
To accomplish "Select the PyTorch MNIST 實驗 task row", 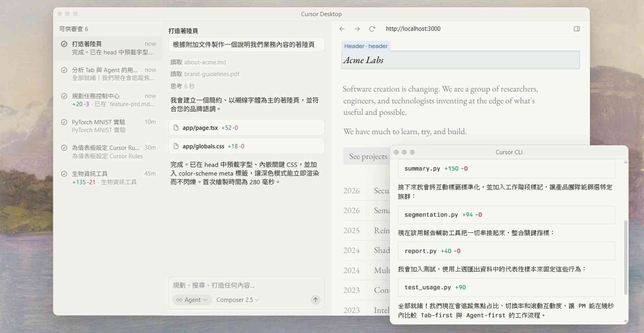I will [108, 126].
